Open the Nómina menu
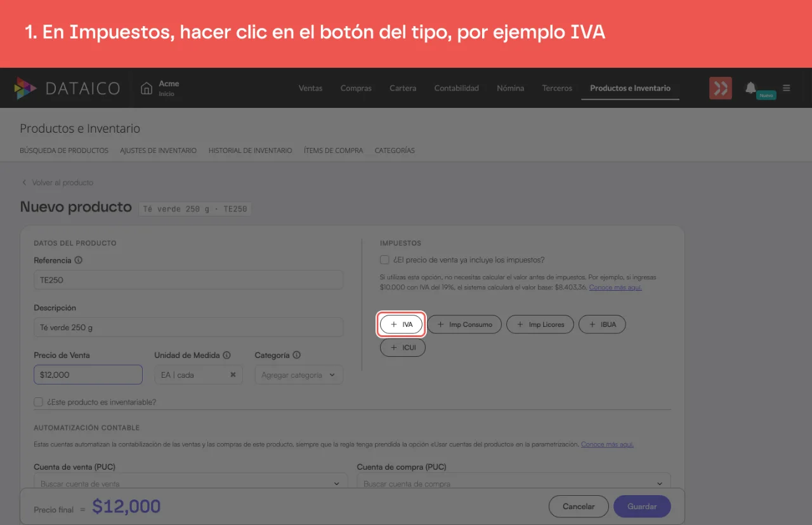This screenshot has height=525, width=812. pos(511,88)
